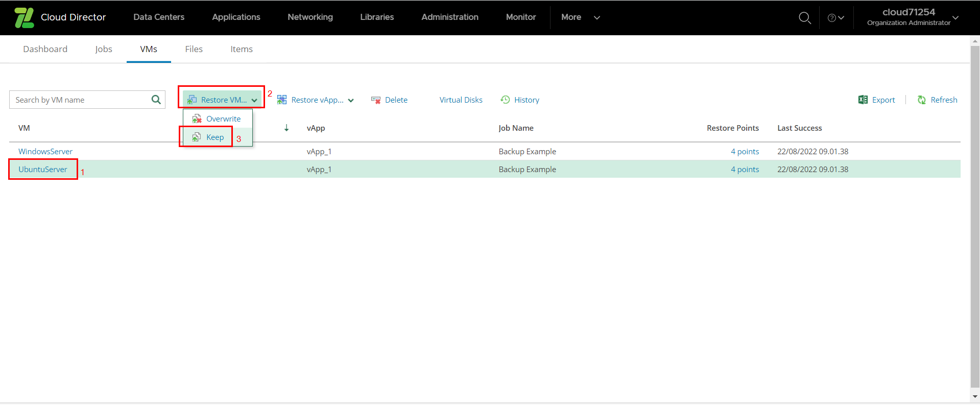Select Backup Example cell in WindowsServer row
Screen dimensions: 980x405
(528, 152)
